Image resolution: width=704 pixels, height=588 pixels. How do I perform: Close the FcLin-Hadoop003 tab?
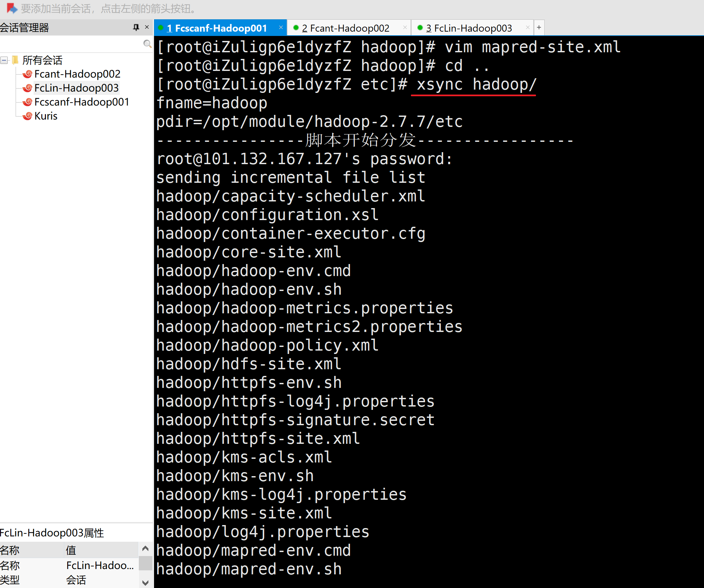click(528, 28)
